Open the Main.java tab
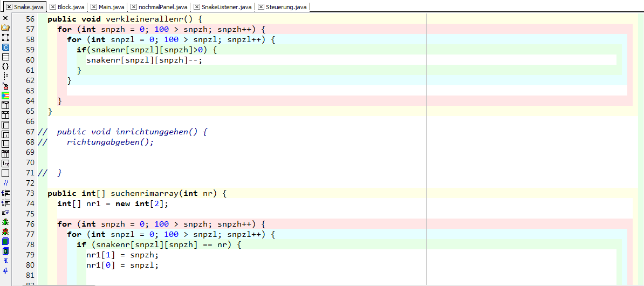The height and width of the screenshot is (286, 644). point(111,7)
